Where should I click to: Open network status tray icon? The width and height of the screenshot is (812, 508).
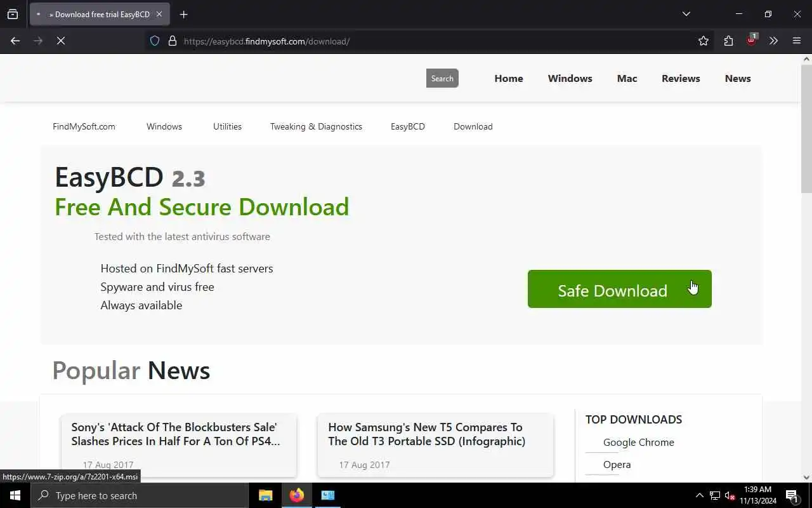click(x=715, y=495)
